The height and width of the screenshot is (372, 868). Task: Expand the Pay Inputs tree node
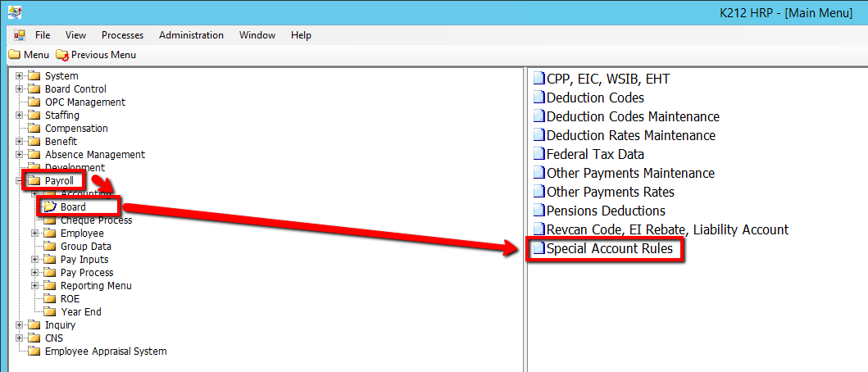click(x=35, y=260)
